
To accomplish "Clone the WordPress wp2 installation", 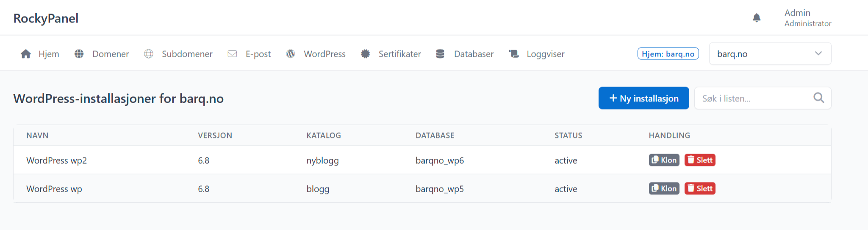I will coord(664,160).
